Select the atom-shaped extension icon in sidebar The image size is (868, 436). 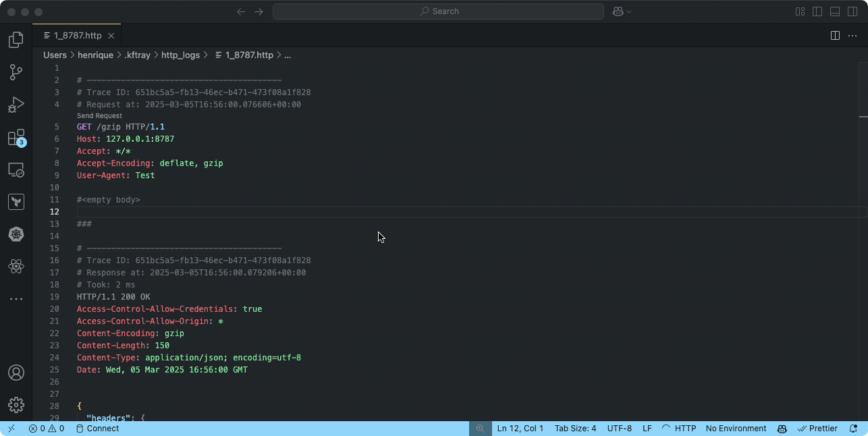tap(16, 266)
